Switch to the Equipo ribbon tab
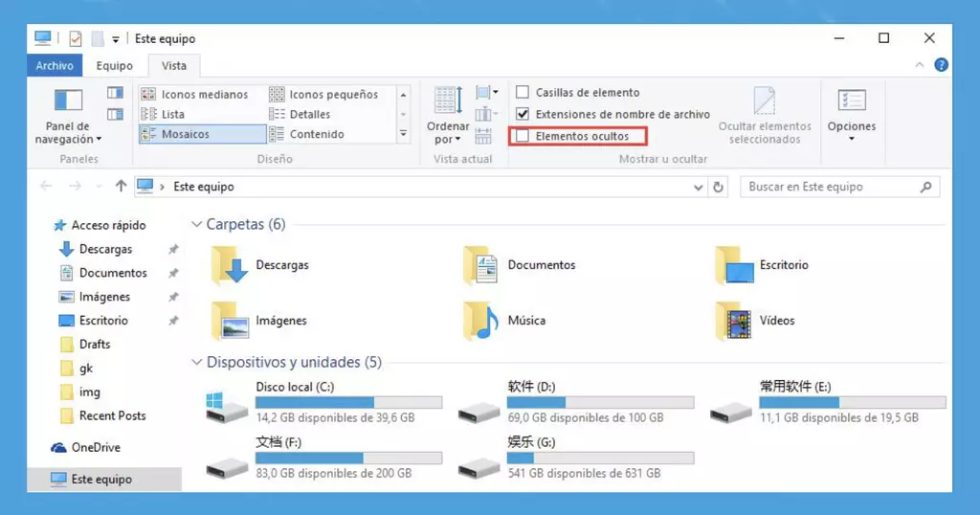This screenshot has width=980, height=515. pos(115,66)
